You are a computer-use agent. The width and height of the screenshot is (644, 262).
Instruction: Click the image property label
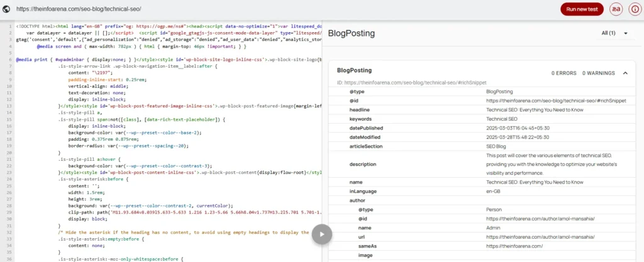[x=365, y=255]
